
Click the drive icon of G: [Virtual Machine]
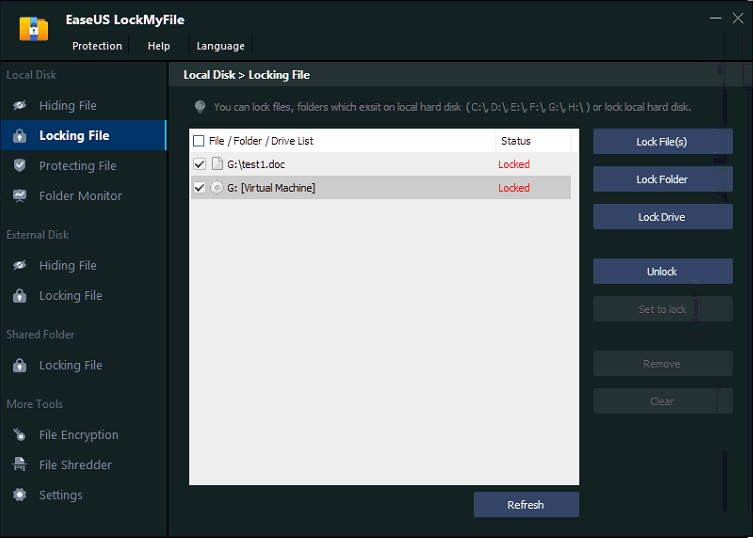pos(217,188)
